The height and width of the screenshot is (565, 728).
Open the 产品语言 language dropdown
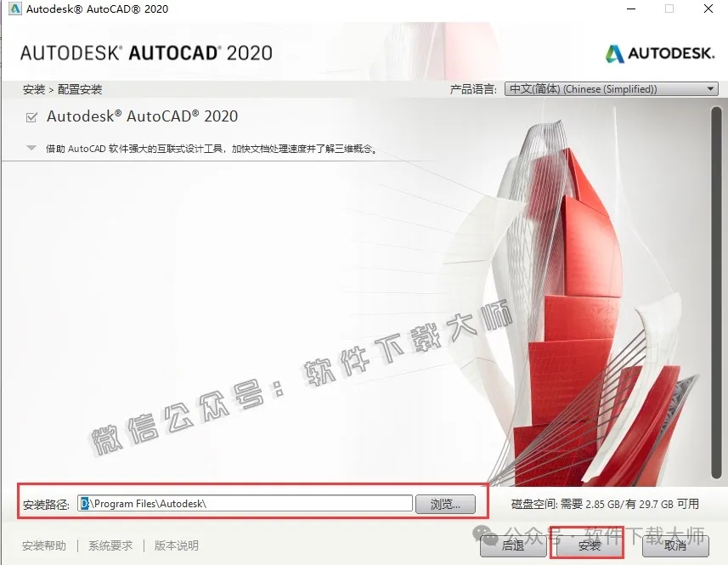tap(710, 88)
